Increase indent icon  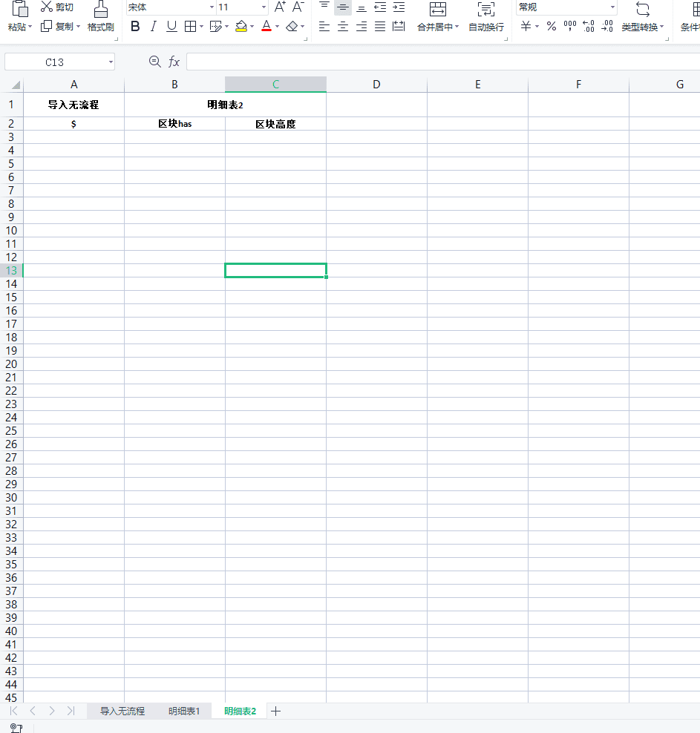tap(399, 7)
